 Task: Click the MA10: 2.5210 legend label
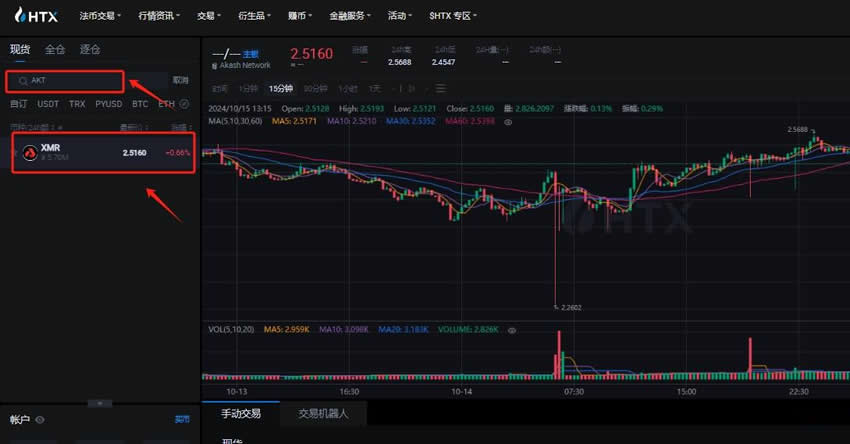pyautogui.click(x=351, y=121)
